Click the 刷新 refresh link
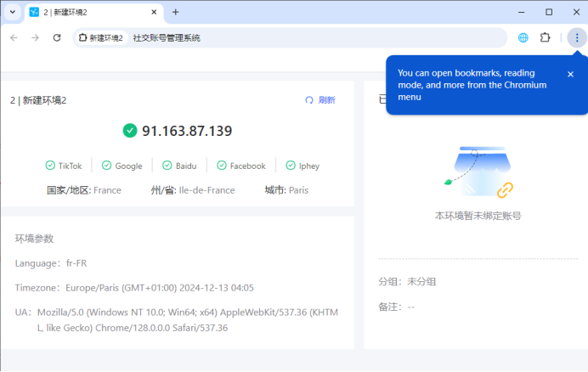 [320, 100]
